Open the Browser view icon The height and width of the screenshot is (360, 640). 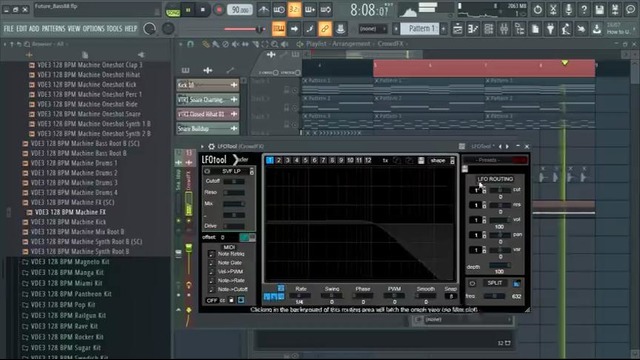pos(520,29)
